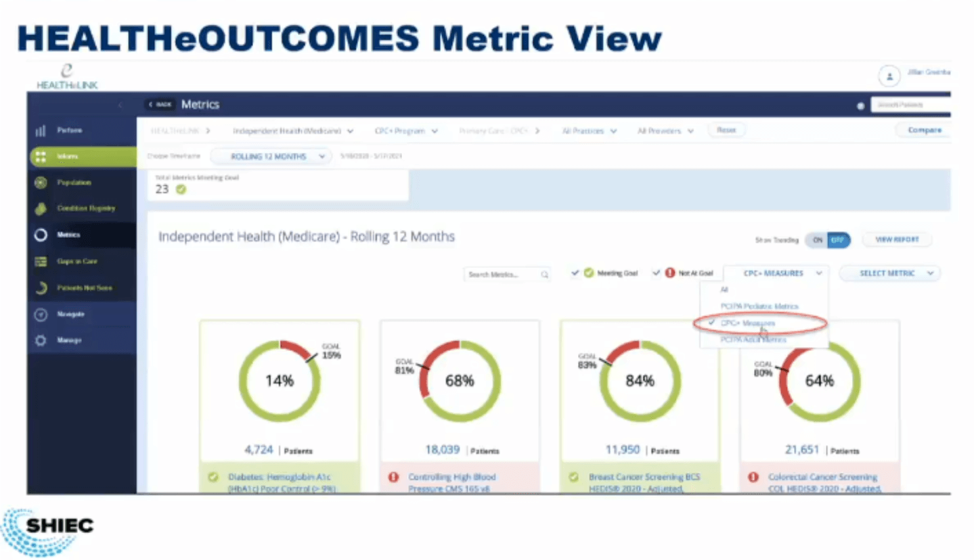Image resolution: width=974 pixels, height=560 pixels.
Task: Open Colorectal Cancer Screening COL metric link
Action: pos(824,483)
